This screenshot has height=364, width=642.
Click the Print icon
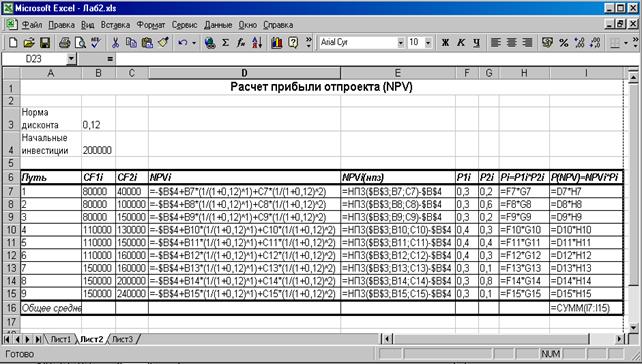64,43
